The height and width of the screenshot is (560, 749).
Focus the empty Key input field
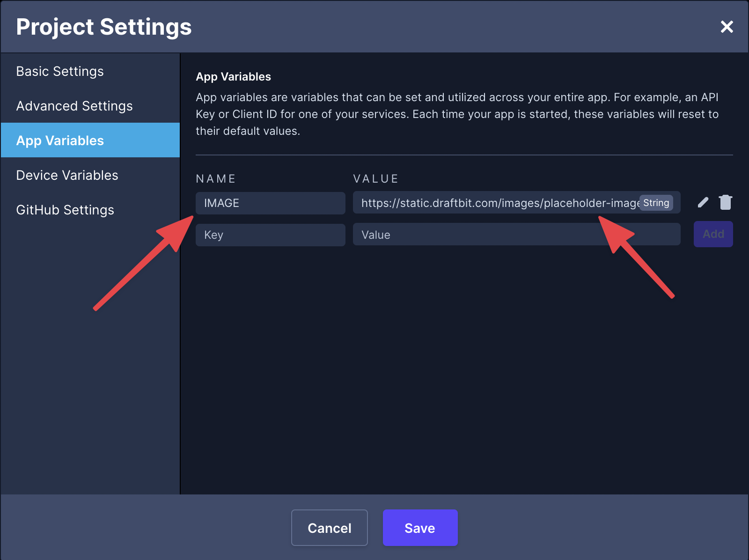270,235
